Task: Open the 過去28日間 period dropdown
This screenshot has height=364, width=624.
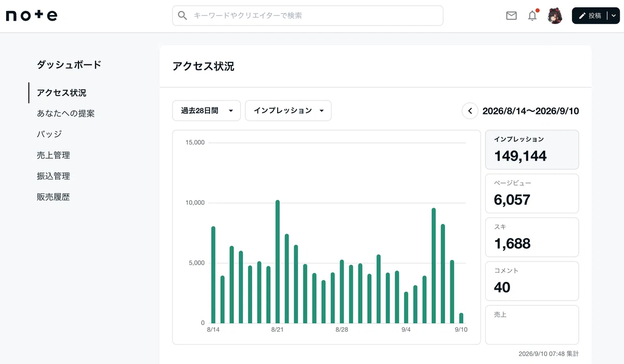Action: pos(206,110)
